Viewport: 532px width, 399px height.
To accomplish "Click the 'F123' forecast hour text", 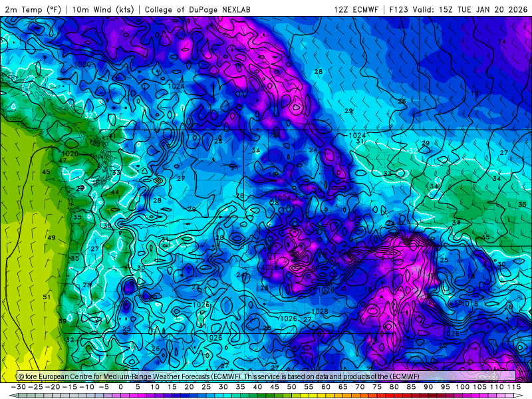I will point(398,9).
